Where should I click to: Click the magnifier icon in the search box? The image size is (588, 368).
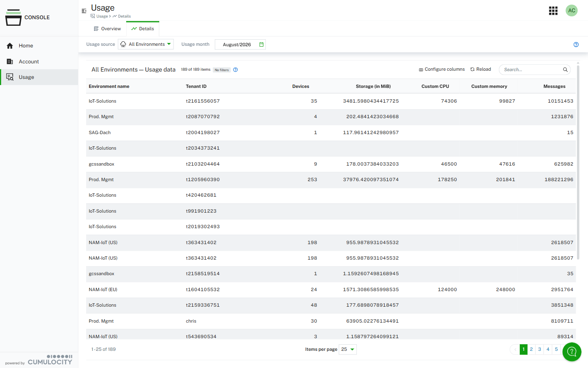pyautogui.click(x=565, y=70)
